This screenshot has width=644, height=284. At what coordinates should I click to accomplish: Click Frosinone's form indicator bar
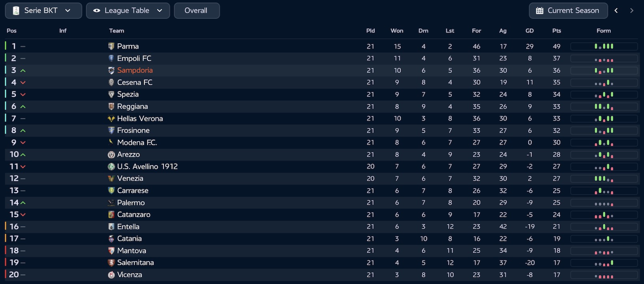tap(604, 130)
